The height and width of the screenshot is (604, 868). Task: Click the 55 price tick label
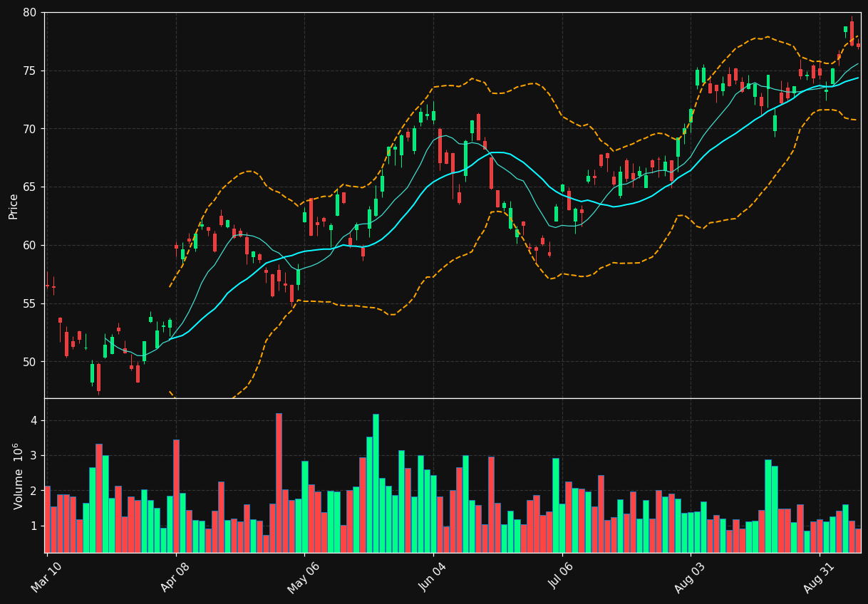[29, 304]
